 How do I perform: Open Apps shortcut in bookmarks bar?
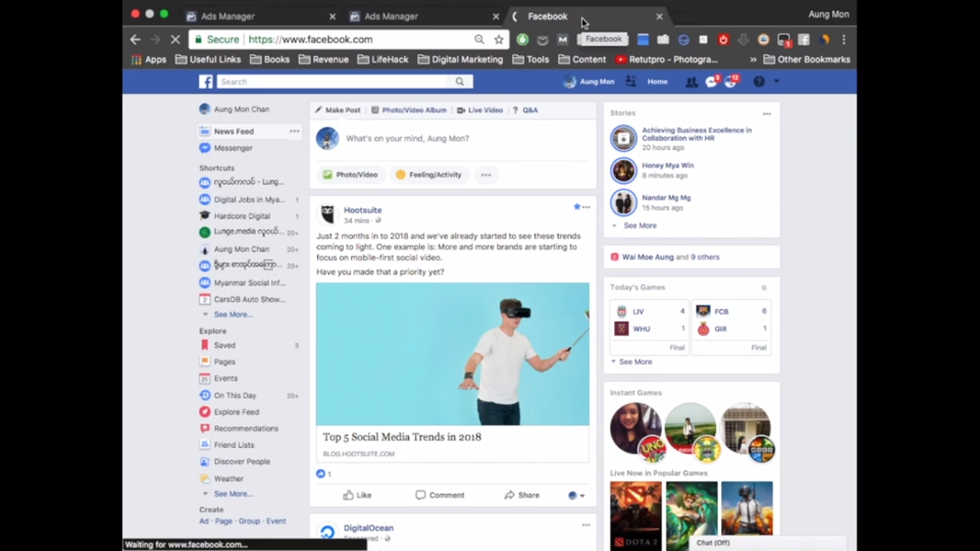[x=149, y=60]
